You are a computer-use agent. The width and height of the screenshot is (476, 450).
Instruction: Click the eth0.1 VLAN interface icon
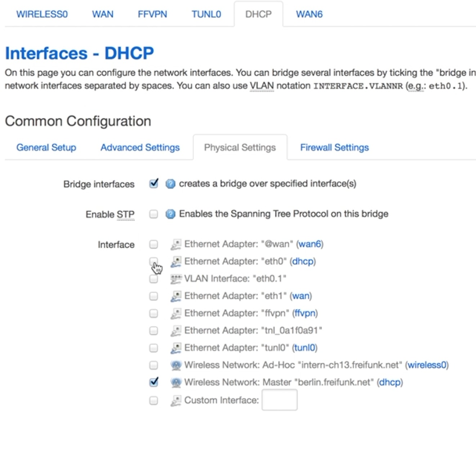tap(176, 279)
